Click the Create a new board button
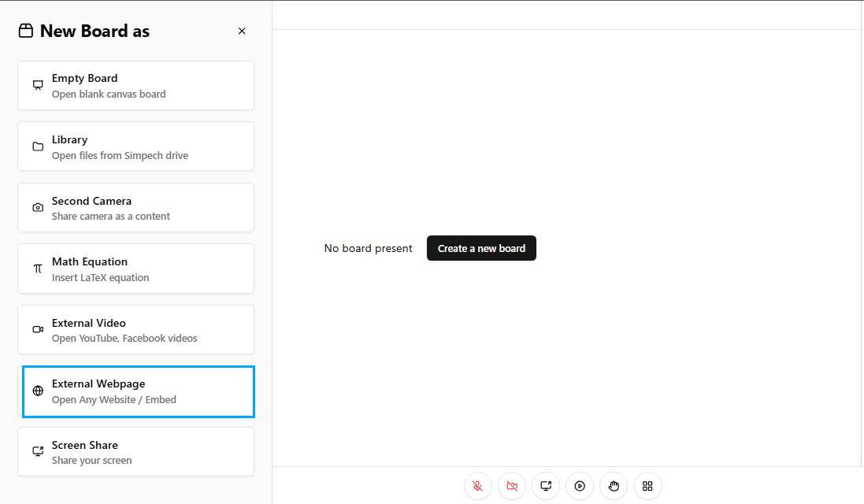Screen dimensions: 864x504 click(x=481, y=248)
